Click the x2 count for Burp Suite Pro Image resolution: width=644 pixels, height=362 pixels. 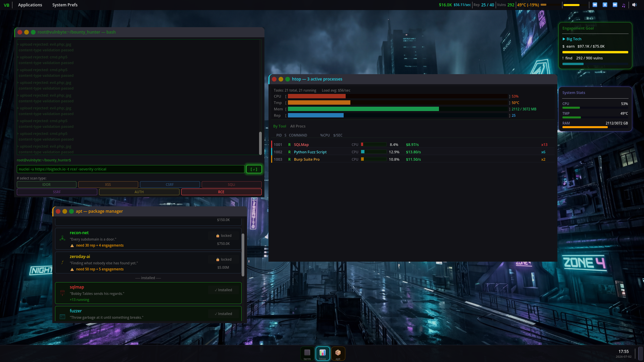point(543,159)
